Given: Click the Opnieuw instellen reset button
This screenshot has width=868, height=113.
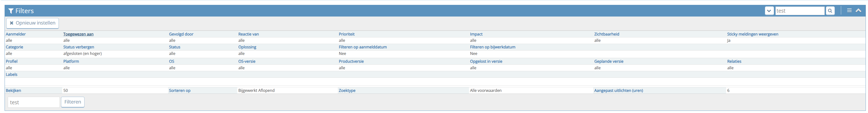Looking at the screenshot, I should pos(33,23).
